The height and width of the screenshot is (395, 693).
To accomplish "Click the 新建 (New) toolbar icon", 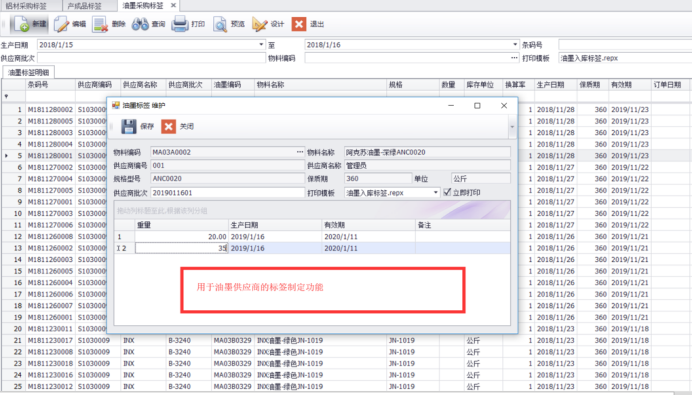I will (x=22, y=24).
